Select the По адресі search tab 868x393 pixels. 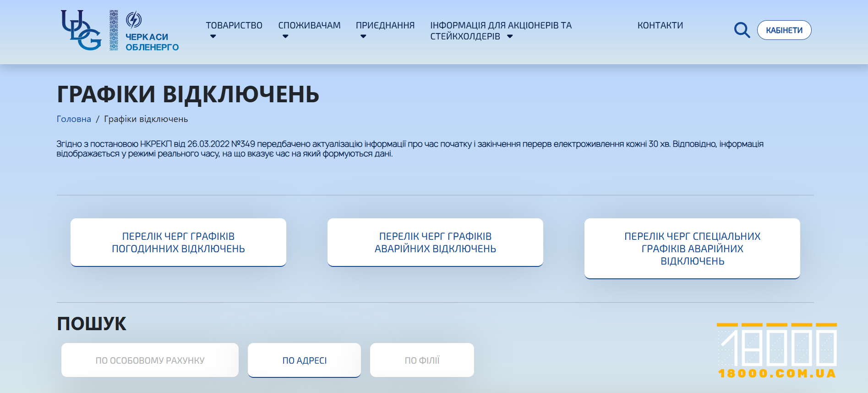(304, 360)
